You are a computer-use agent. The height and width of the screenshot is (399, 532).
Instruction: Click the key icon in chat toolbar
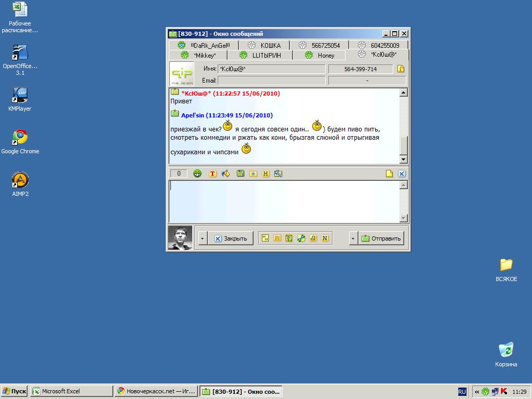[x=278, y=174]
